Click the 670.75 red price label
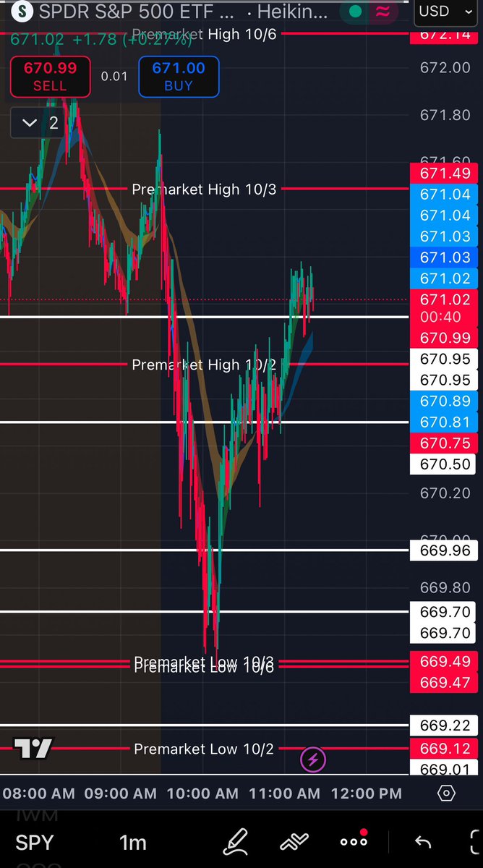The height and width of the screenshot is (868, 483). (444, 443)
